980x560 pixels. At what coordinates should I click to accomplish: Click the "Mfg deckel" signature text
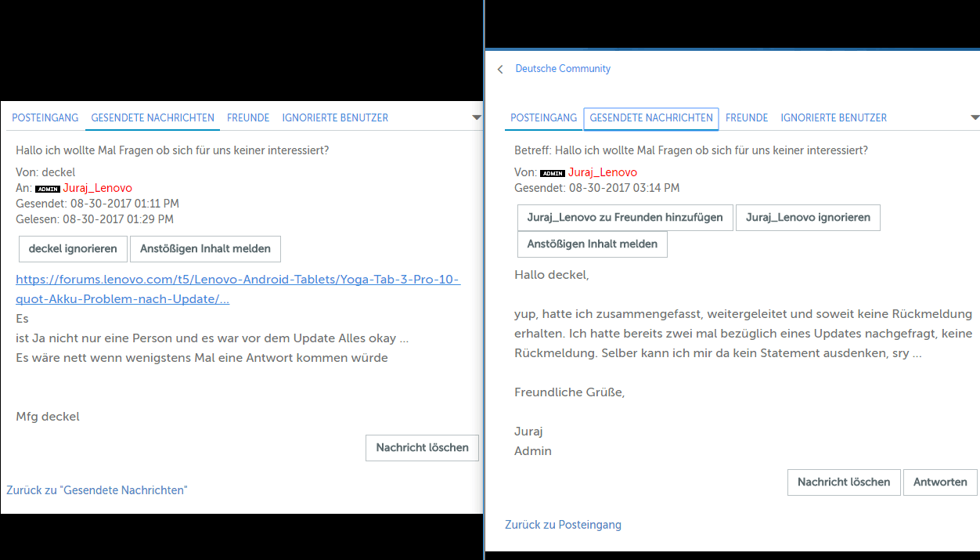[48, 417]
